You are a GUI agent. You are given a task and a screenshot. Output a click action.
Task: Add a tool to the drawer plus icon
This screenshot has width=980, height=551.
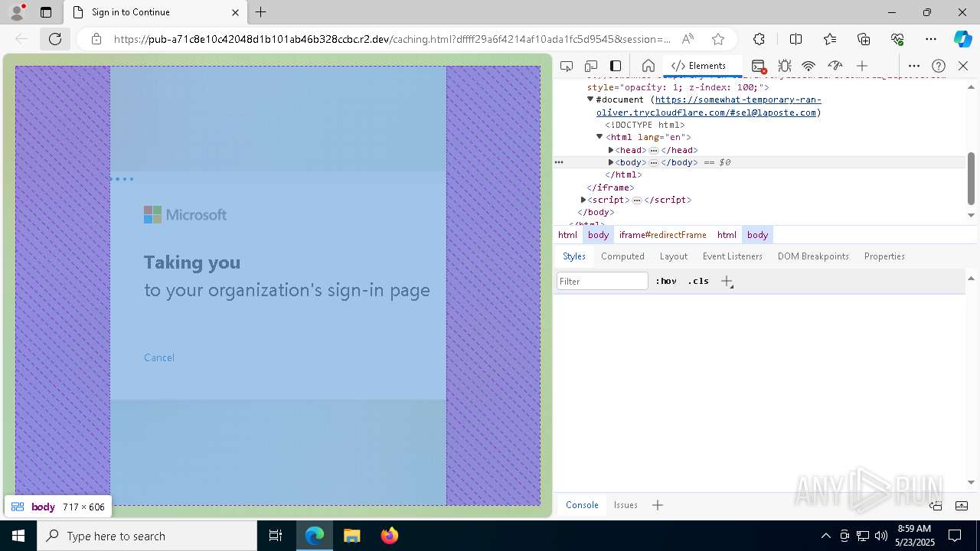pyautogui.click(x=657, y=505)
